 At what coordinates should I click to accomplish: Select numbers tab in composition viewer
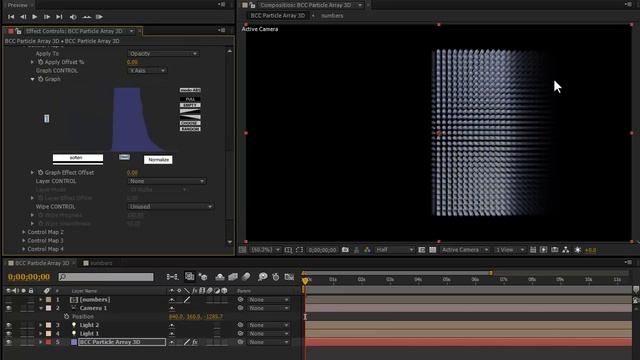332,16
